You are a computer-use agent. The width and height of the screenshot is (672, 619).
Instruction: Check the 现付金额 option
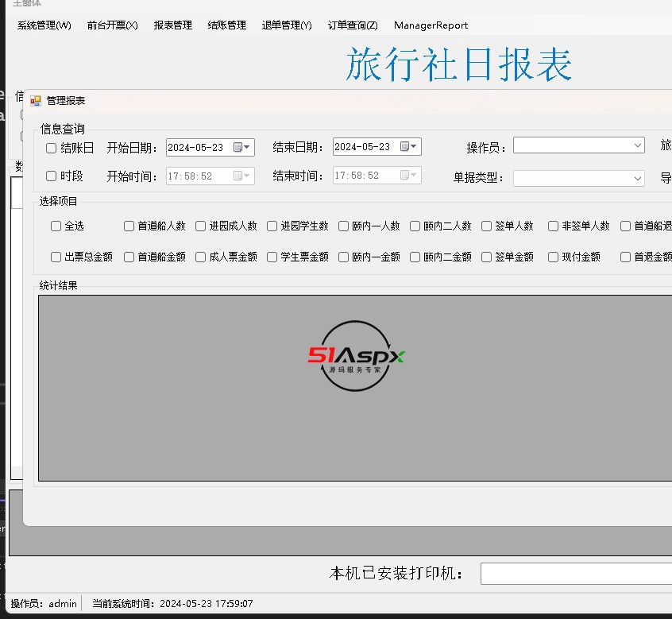coord(554,257)
